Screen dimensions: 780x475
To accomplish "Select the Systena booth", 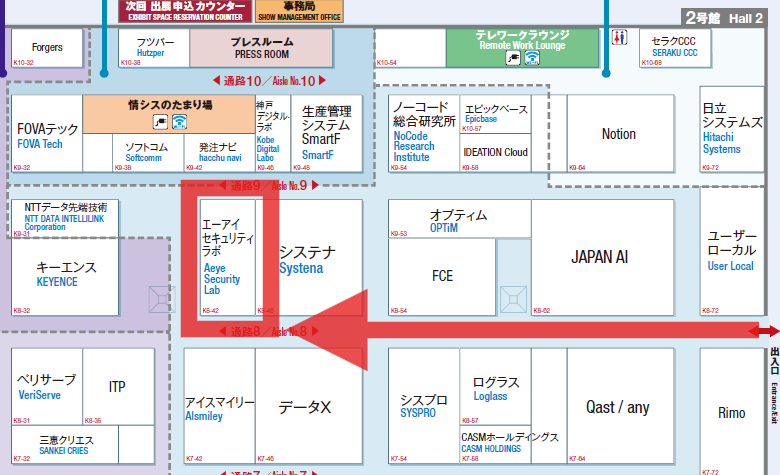I will tap(302, 260).
